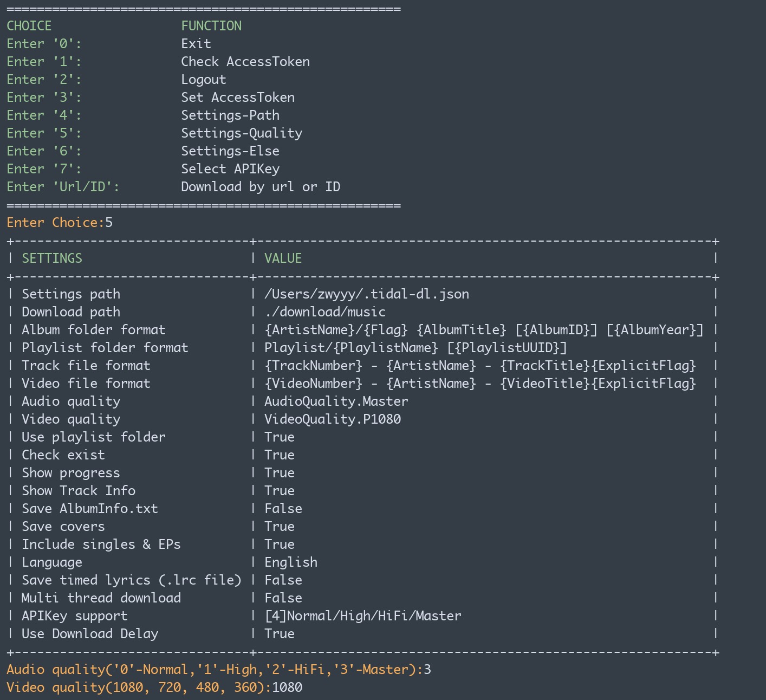766x700 pixels.
Task: Click the "AudioQuality.Master" value
Action: [336, 401]
